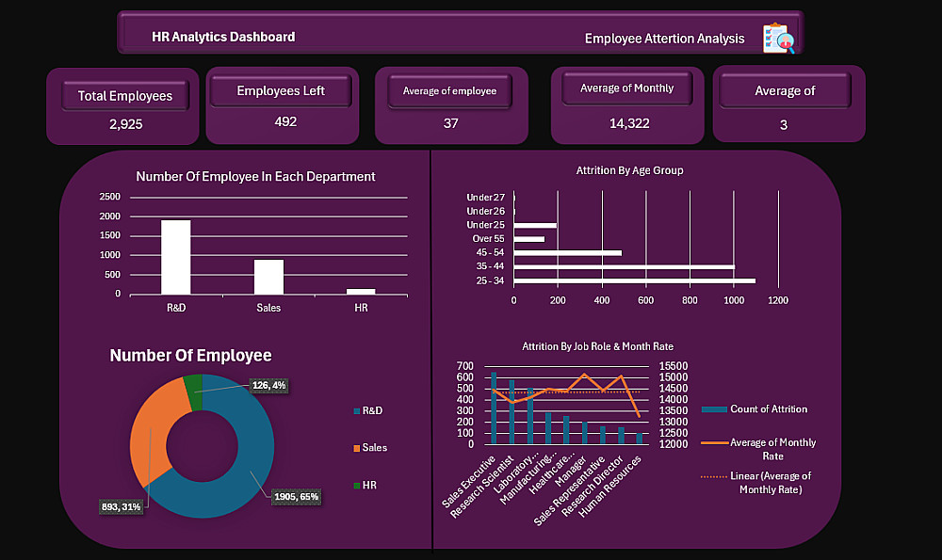Click the Count of Attrition legend entry
942x560 pixels.
click(755, 408)
